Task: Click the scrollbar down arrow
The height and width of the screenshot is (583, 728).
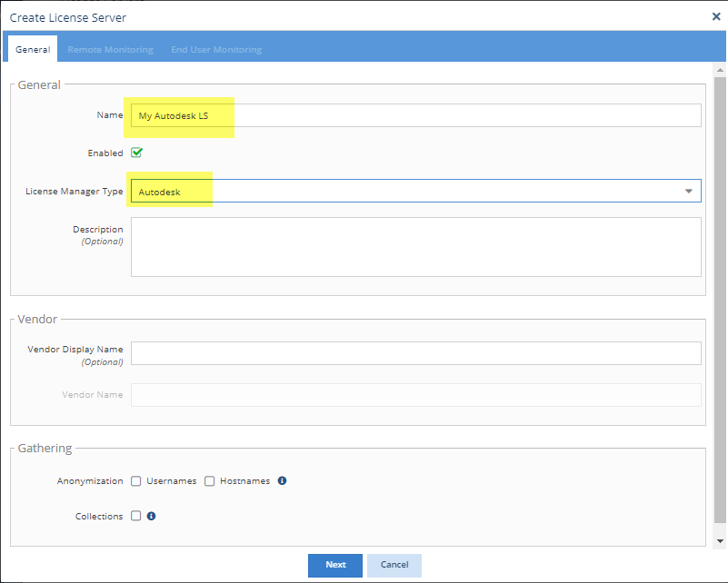Action: (720, 541)
